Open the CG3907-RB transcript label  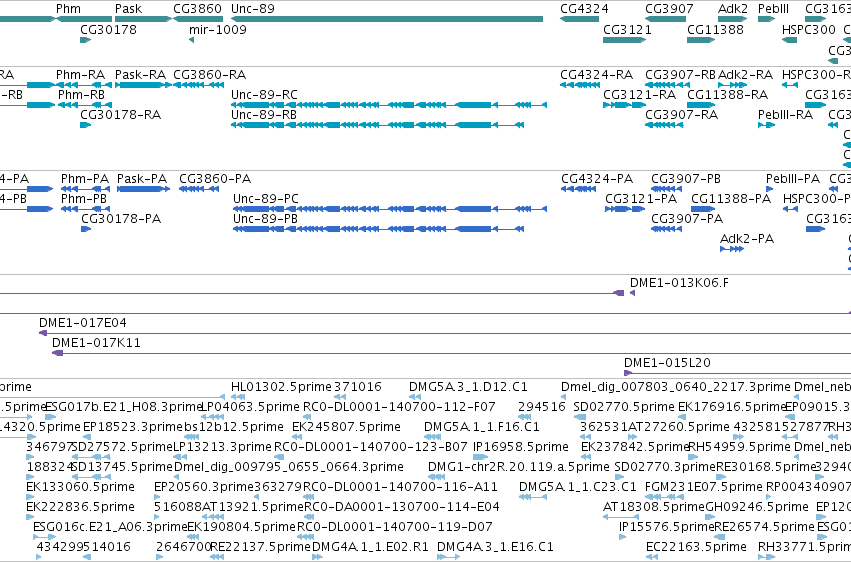(681, 74)
